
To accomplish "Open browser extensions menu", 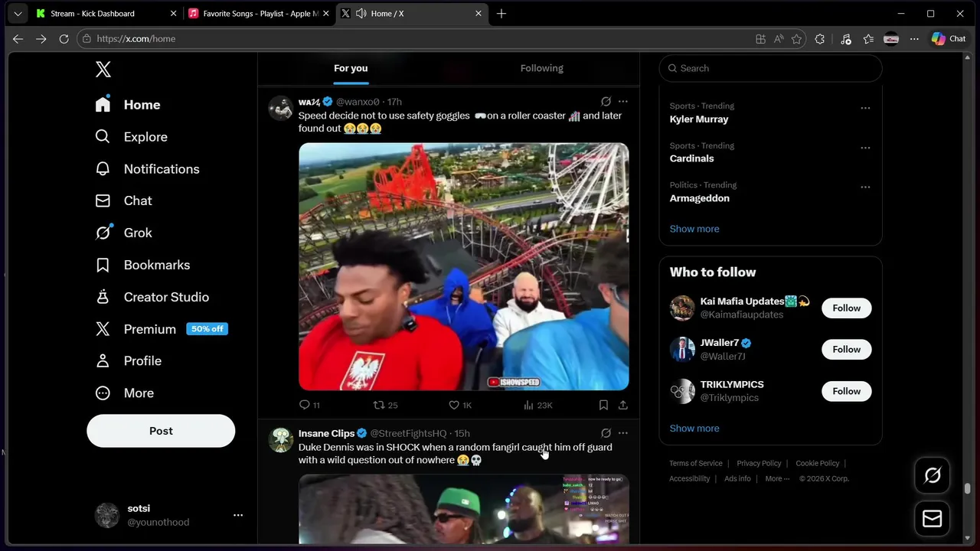I will click(820, 39).
